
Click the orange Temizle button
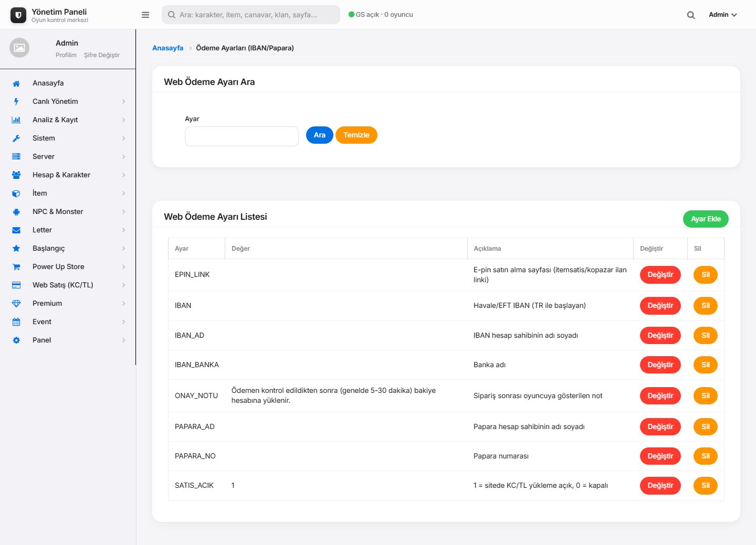[x=356, y=135]
